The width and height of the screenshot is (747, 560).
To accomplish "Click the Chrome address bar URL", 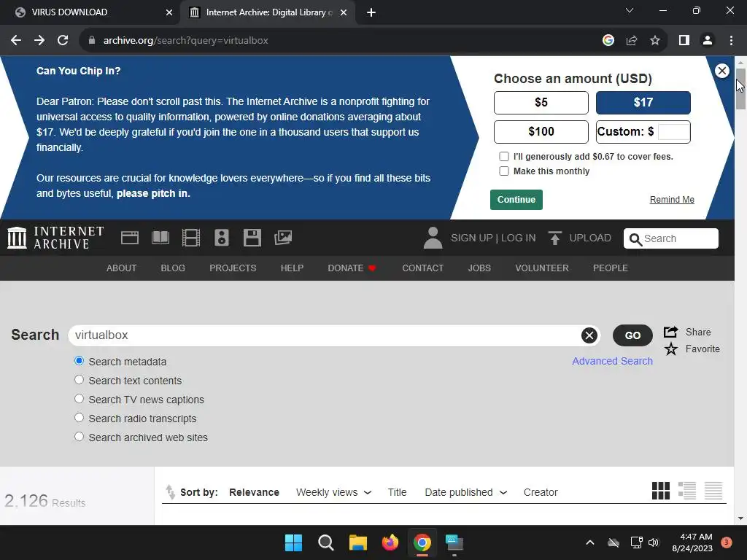I will (186, 41).
